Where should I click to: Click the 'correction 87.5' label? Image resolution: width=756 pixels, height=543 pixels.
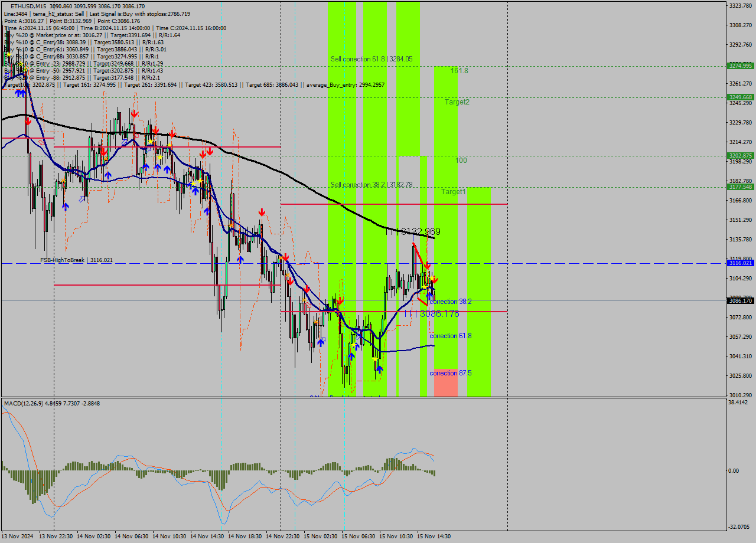pos(451,373)
